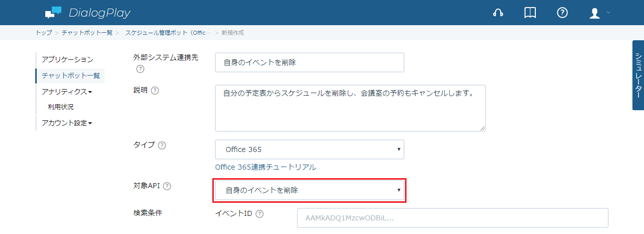Open the book documentation icon

pyautogui.click(x=530, y=13)
